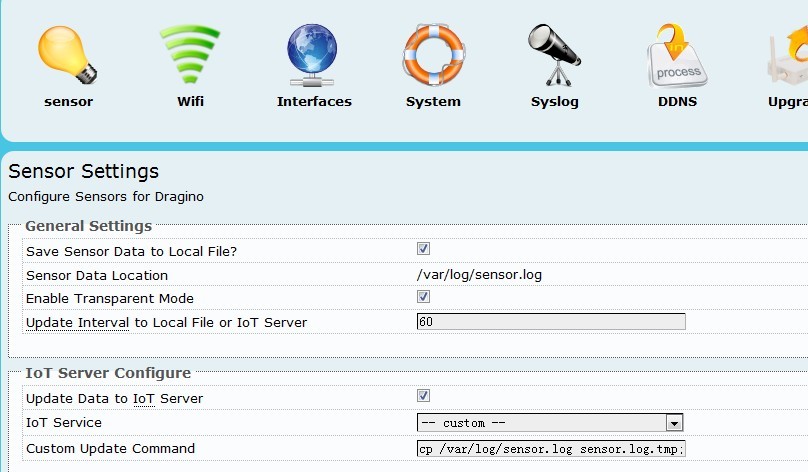
Task: Click the Configure Sensors for Dragino text
Action: 106,196
